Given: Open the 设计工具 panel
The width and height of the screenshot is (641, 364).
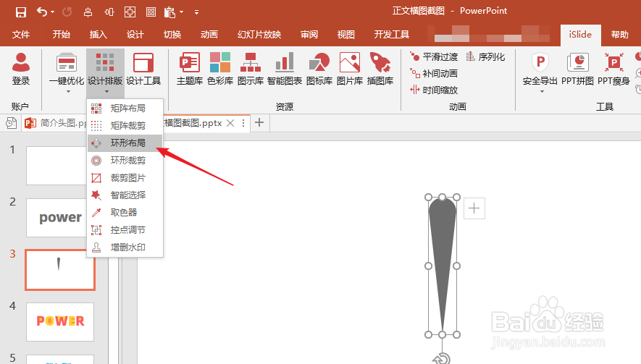Looking at the screenshot, I should point(143,69).
